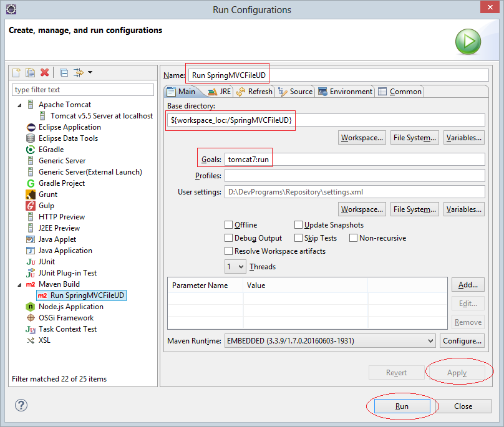Open the filter options dropdown arrow

pos(90,72)
